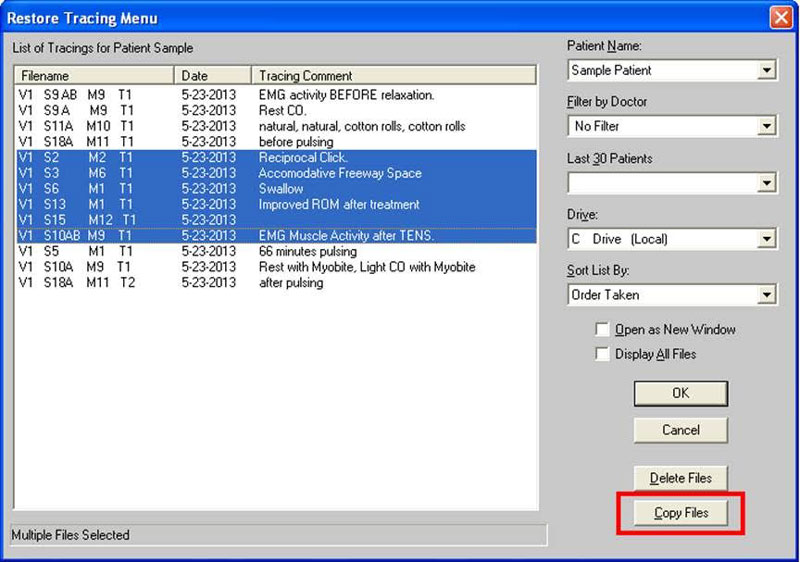Viewport: 800px width, 562px height.
Task: Toggle the Display All Files checkbox
Action: [602, 353]
